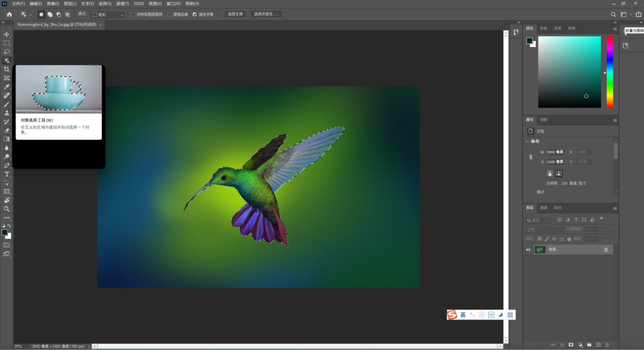This screenshot has height=350, width=644.
Task: Open the 模式 矩形 dropdown
Action: 108,14
